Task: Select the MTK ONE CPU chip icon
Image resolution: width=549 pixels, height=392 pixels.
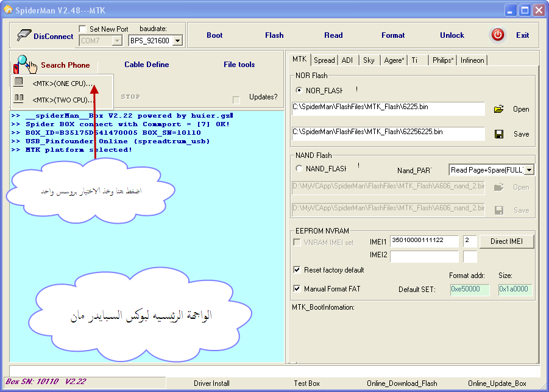Action: pyautogui.click(x=19, y=82)
